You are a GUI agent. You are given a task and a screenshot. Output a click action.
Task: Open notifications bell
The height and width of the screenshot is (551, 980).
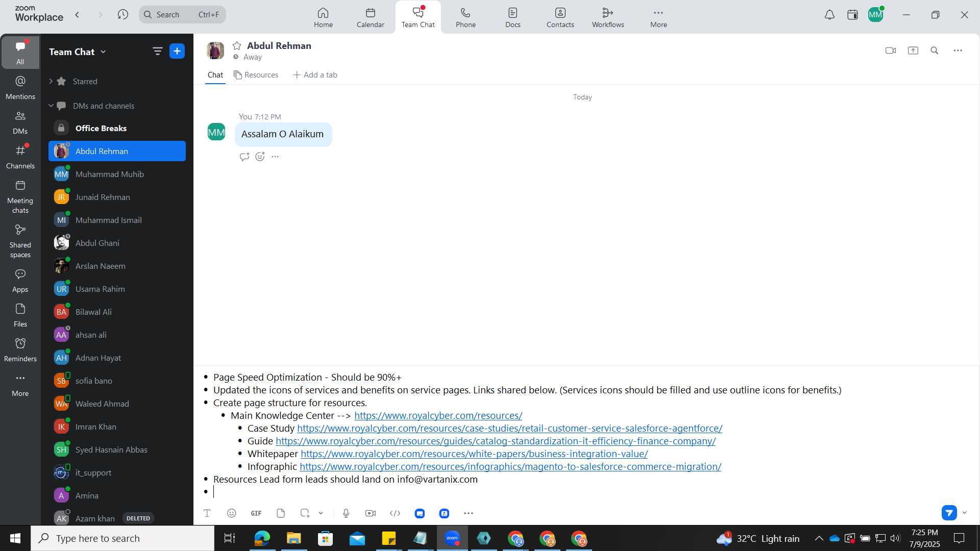pyautogui.click(x=829, y=15)
